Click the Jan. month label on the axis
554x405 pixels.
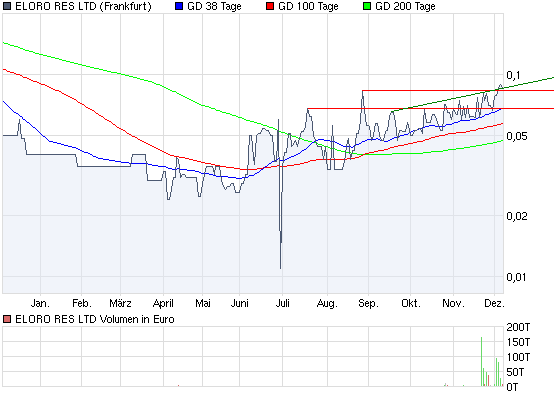click(40, 303)
